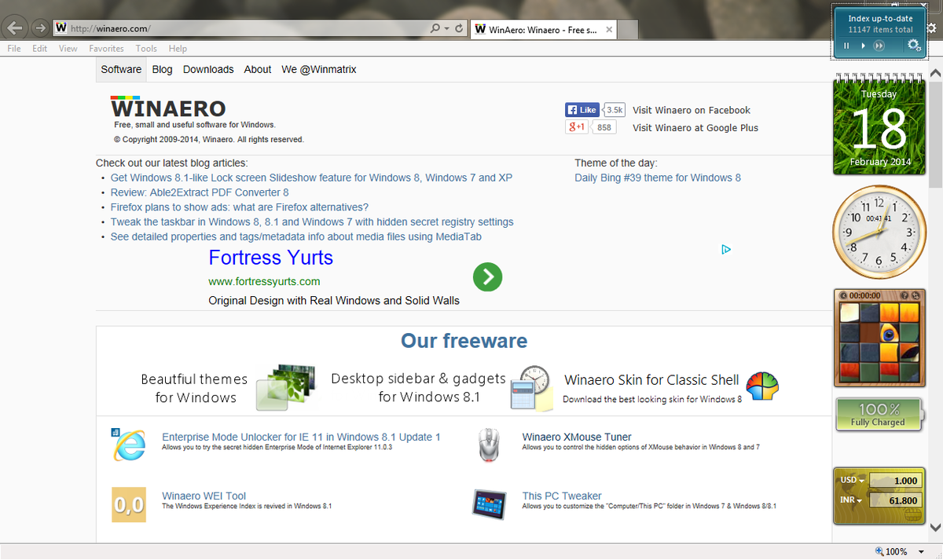This screenshot has height=560, width=943.
Task: Pause indexing in the search indexer gadget
Action: (846, 46)
